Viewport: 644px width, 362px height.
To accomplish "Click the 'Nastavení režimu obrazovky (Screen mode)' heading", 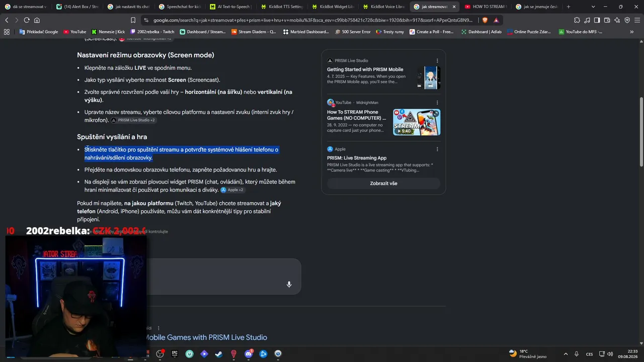I will [x=145, y=55].
